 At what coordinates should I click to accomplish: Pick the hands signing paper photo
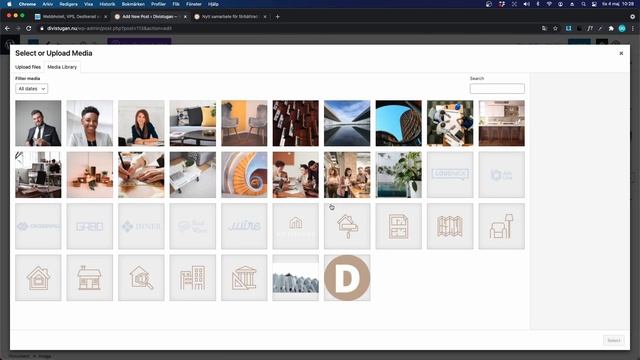[x=141, y=175]
